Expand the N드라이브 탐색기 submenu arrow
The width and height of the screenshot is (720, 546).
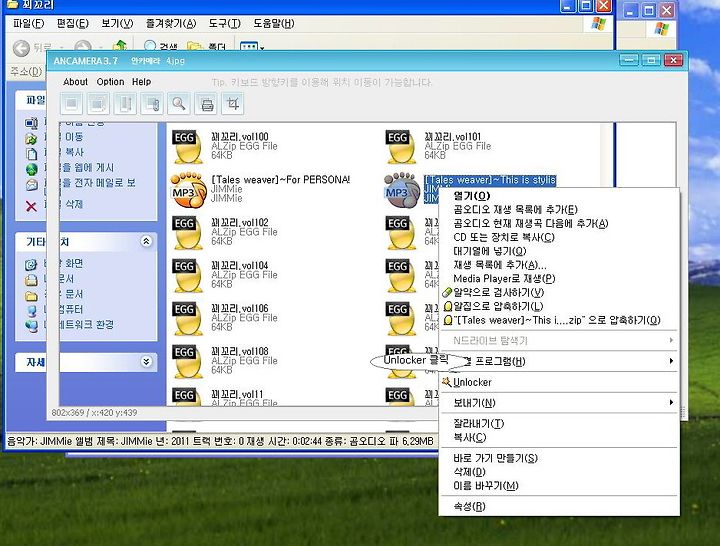tap(671, 340)
